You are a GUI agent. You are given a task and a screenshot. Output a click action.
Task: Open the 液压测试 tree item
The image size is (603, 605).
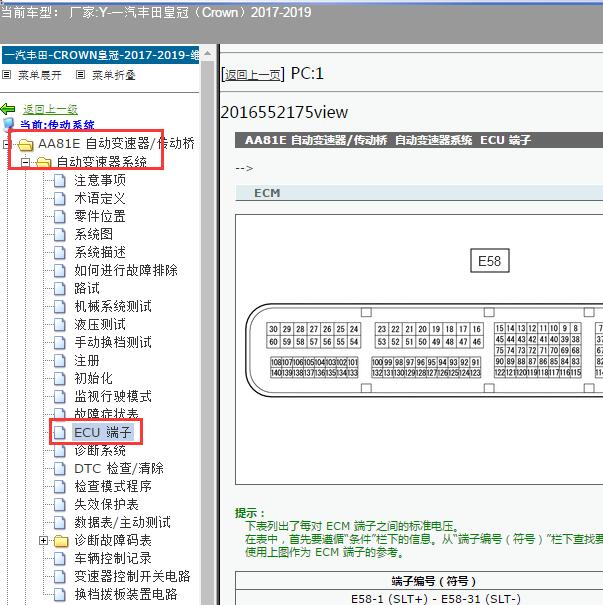click(100, 324)
